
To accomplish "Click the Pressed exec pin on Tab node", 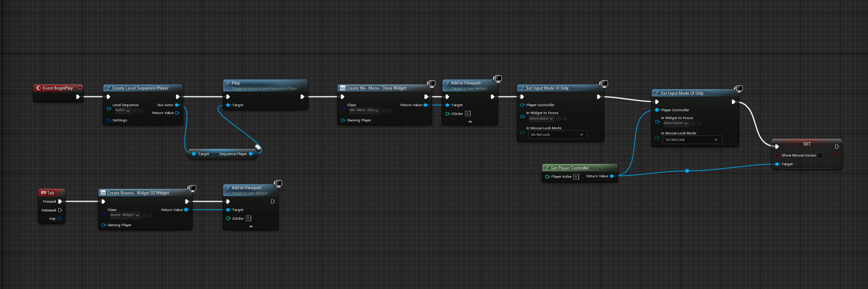I will point(60,202).
